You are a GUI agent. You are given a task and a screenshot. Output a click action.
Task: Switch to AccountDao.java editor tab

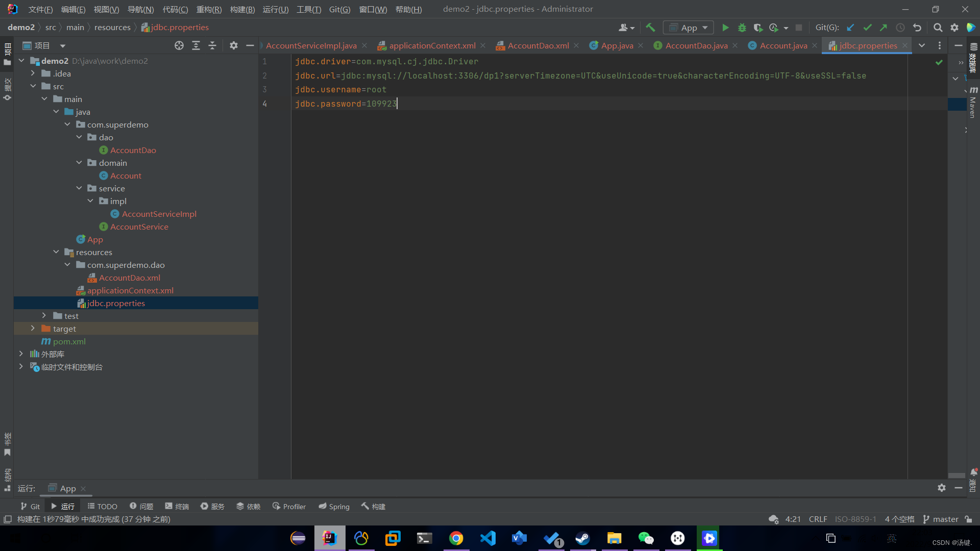point(696,45)
